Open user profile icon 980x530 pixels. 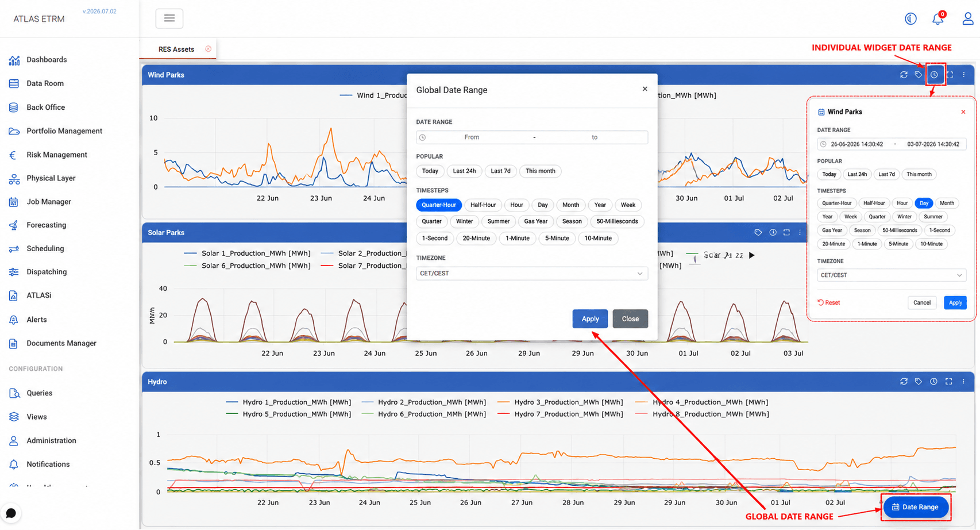968,19
